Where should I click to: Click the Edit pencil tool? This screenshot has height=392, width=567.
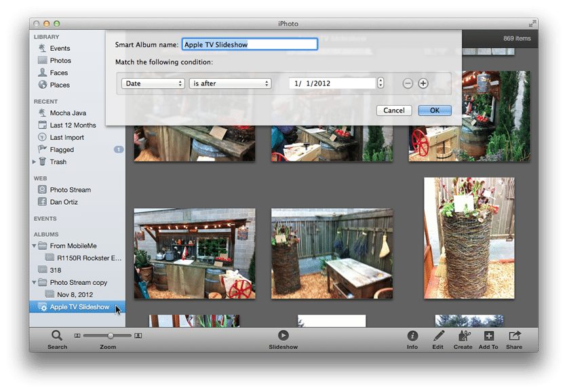click(x=438, y=336)
